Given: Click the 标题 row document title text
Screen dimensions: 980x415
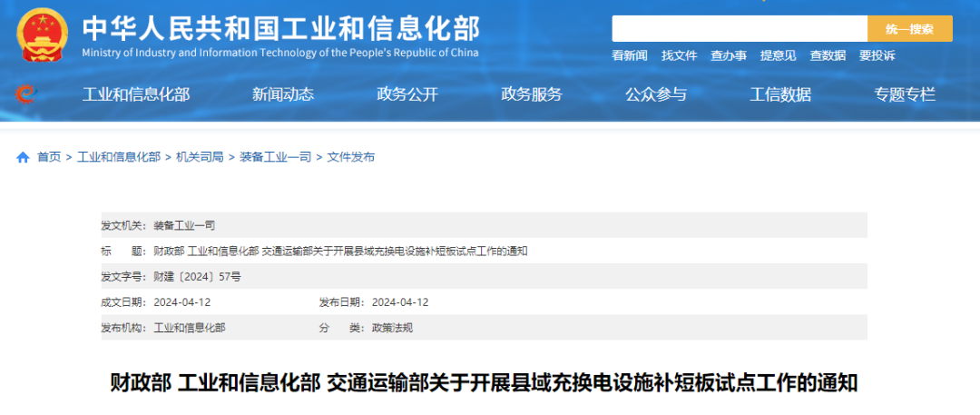Looking at the screenshot, I should (x=341, y=251).
